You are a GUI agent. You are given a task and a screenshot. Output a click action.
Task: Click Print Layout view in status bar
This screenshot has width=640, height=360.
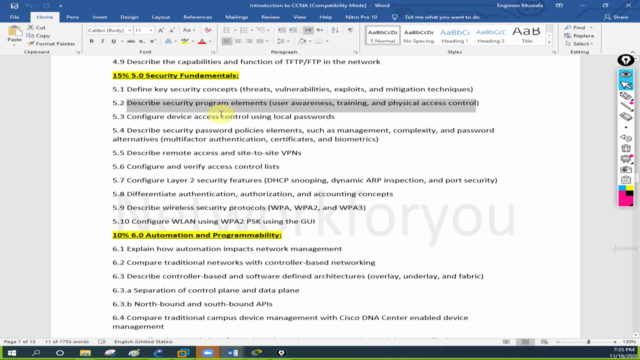point(525,342)
